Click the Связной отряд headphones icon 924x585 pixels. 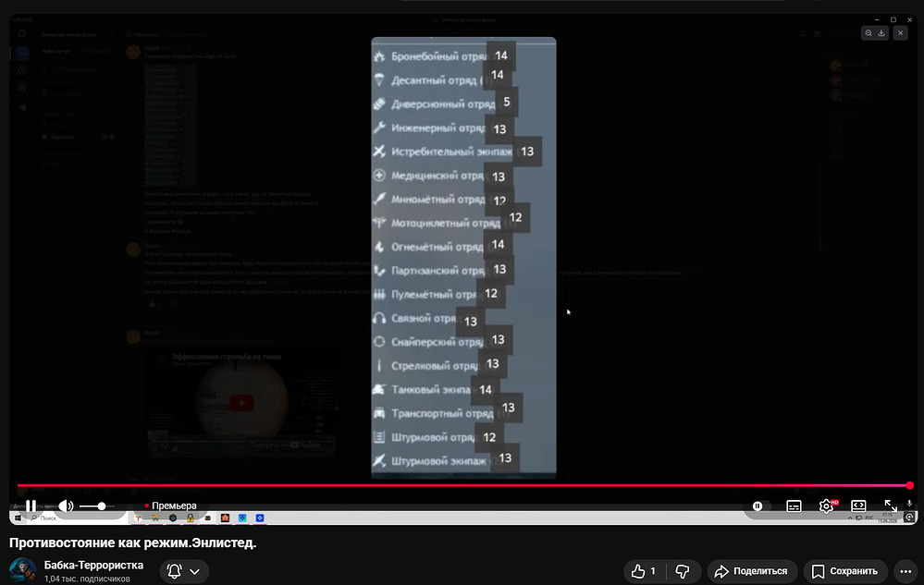point(379,318)
